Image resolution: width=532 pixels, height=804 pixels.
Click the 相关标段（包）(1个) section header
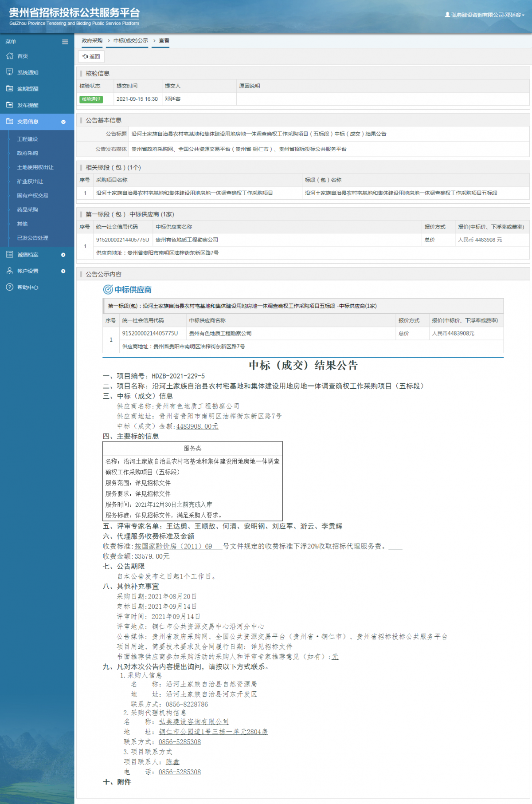303,167
